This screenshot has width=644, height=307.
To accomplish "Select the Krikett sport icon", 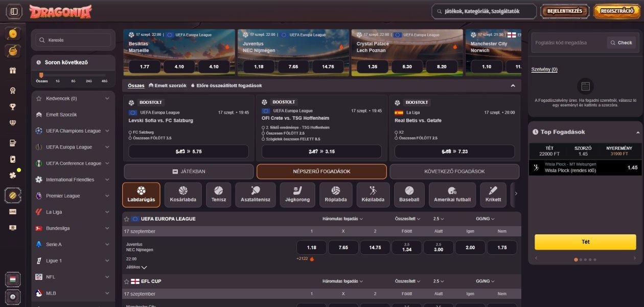I will click(x=493, y=195).
